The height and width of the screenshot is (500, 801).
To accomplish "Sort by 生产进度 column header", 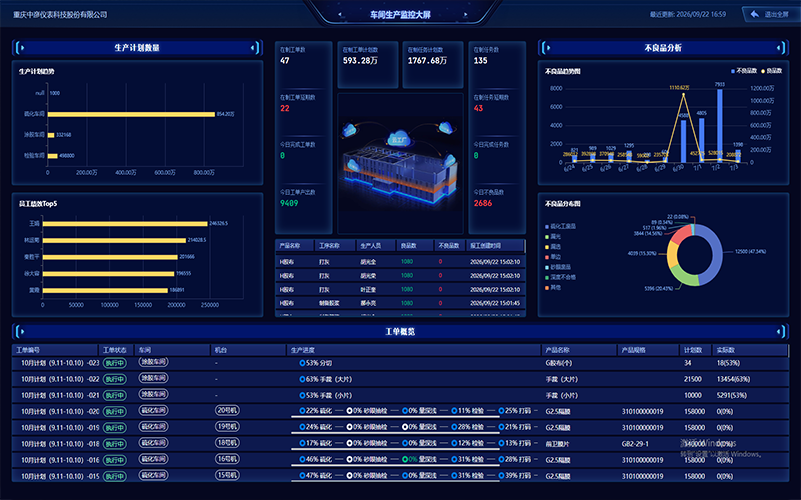I will 413,350.
